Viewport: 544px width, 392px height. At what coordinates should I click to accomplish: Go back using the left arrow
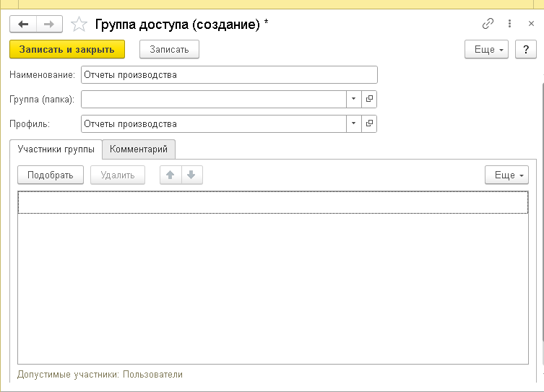(x=23, y=25)
